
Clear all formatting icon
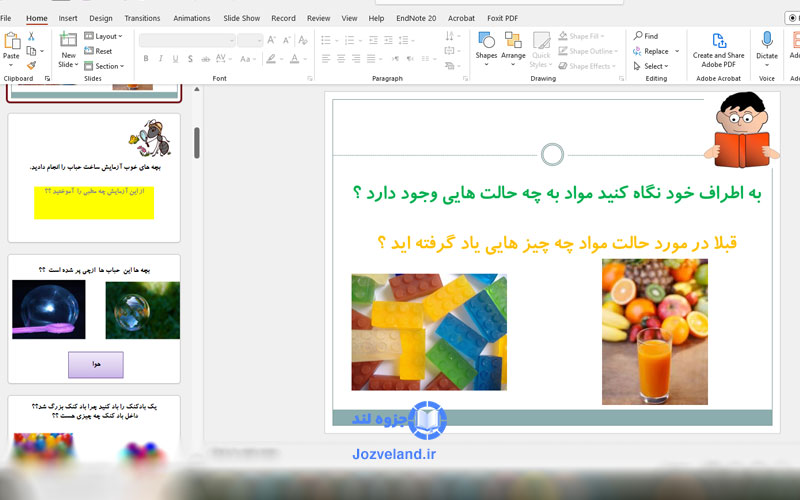pos(303,40)
